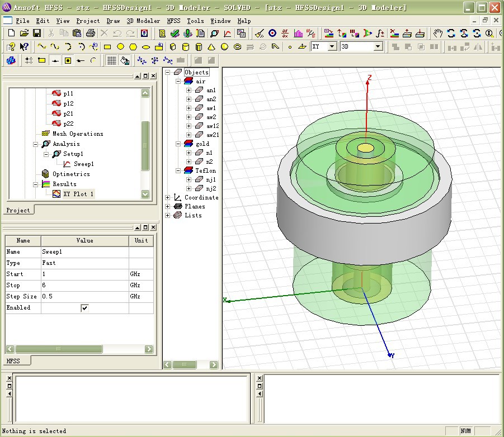Screen dimensions: 504x437
Task: Select the Draw Line tool
Action: click(x=42, y=47)
